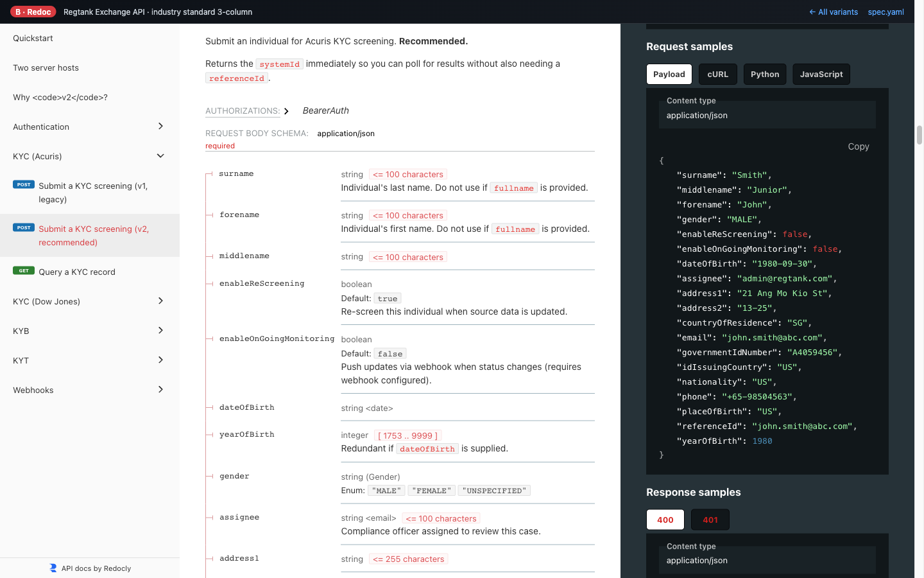The image size is (924, 578).
Task: Click GET badge of Query KYC record
Action: (x=24, y=270)
